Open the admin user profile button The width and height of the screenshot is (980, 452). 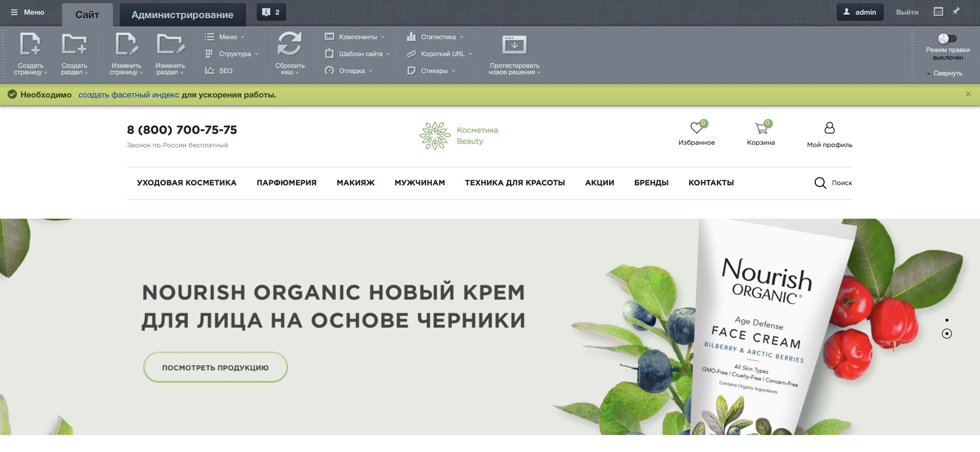pos(860,12)
